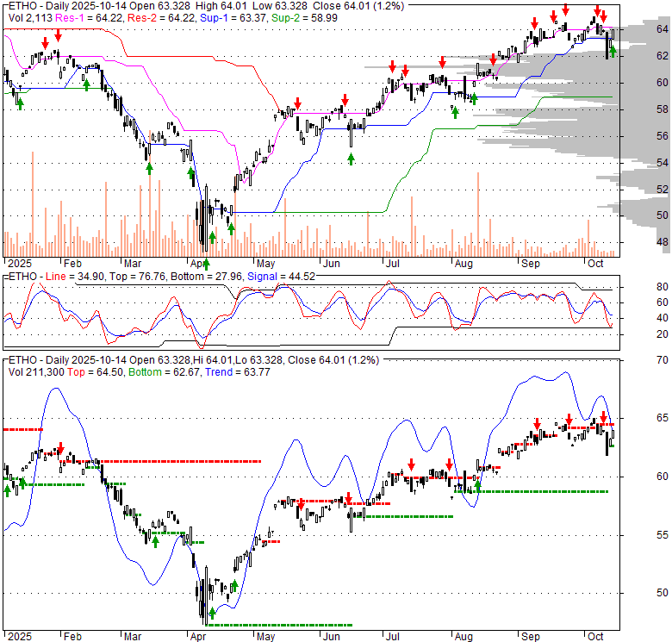The height and width of the screenshot is (642, 672).
Task: Click the 'Line = 34.90' indicator value
Action: [x=75, y=277]
